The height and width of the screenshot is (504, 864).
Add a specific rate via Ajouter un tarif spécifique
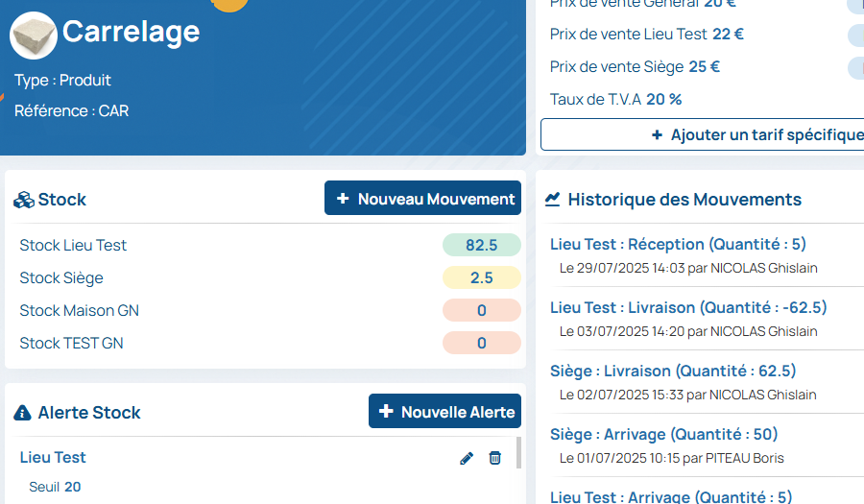click(x=758, y=135)
